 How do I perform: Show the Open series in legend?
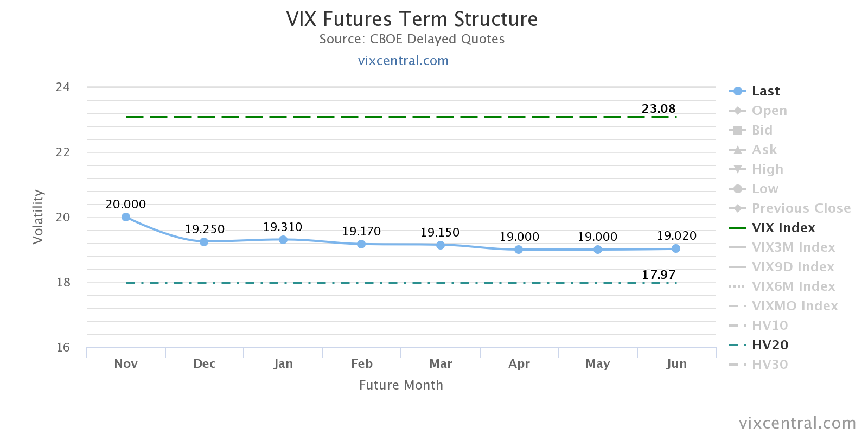[x=769, y=111]
